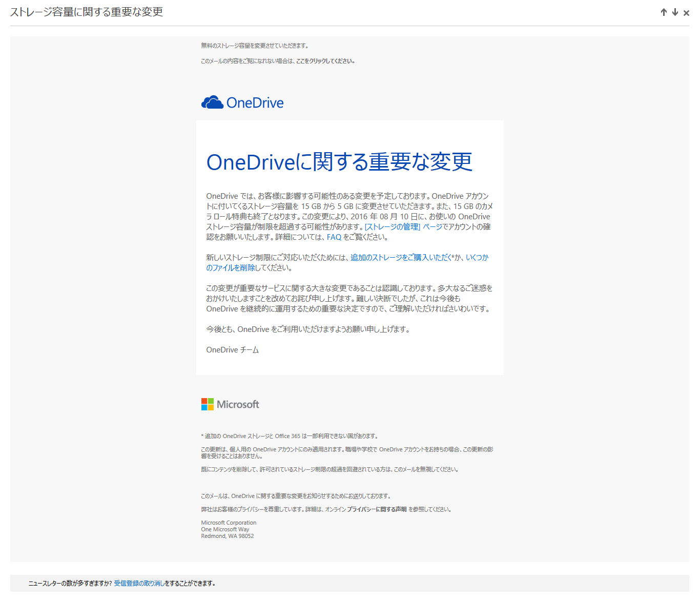Screen dimensions: 700x602
Task: Click 受信登録の取り消し unsubscribe link
Action: 139,583
